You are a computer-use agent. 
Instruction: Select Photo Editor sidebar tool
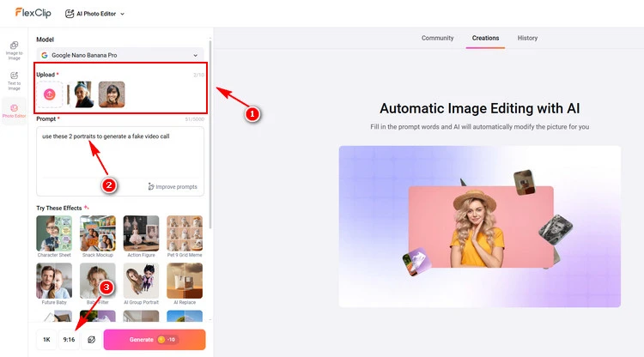point(14,111)
